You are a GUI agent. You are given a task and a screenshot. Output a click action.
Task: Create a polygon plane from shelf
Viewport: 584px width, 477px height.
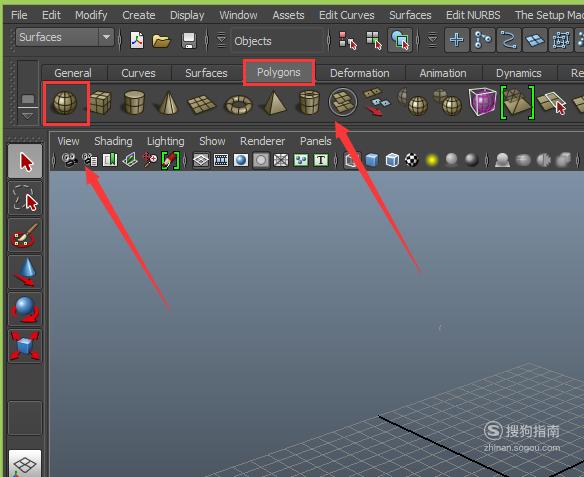(x=201, y=104)
